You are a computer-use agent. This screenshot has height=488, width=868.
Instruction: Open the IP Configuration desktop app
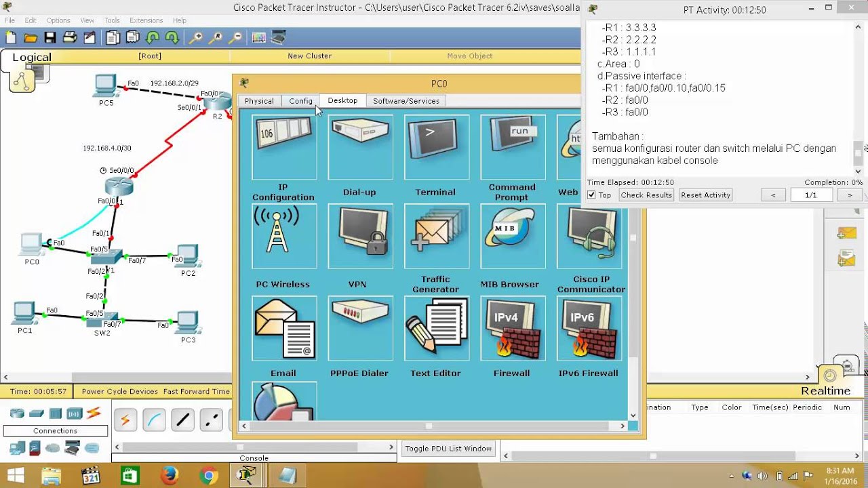point(283,146)
